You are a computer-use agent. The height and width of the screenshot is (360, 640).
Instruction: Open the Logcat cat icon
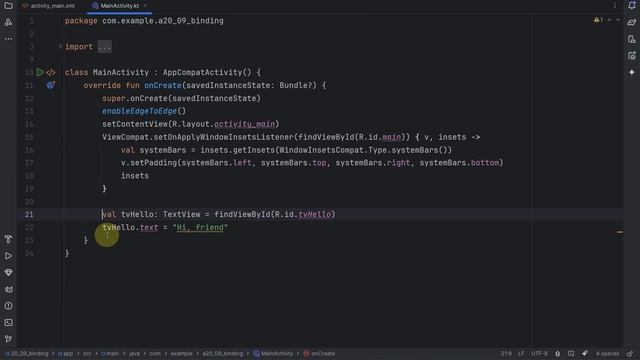(8, 289)
